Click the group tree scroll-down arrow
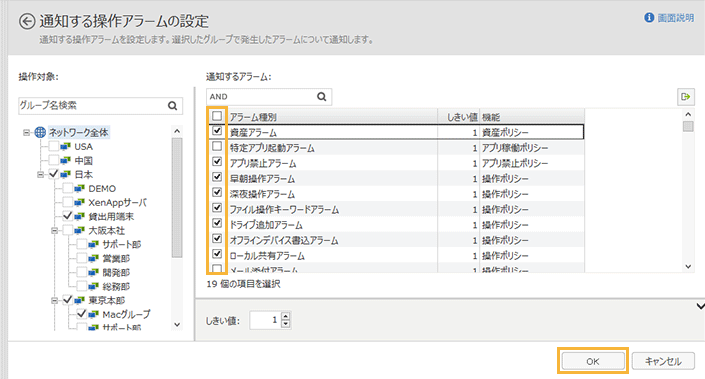The image size is (705, 379). coord(177,325)
